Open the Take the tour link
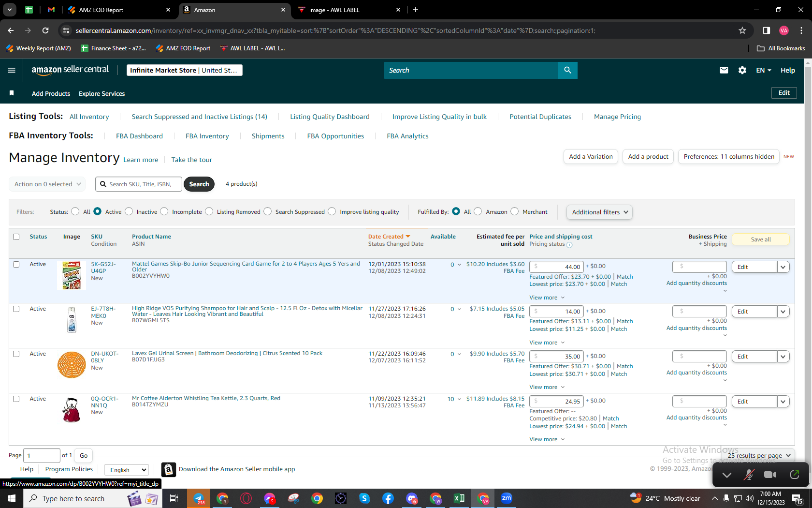 pos(191,160)
